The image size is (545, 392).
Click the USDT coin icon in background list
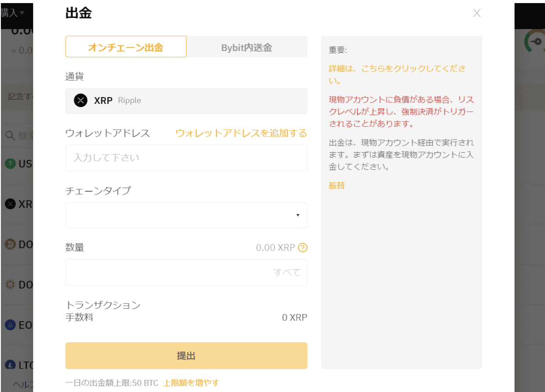pos(10,164)
